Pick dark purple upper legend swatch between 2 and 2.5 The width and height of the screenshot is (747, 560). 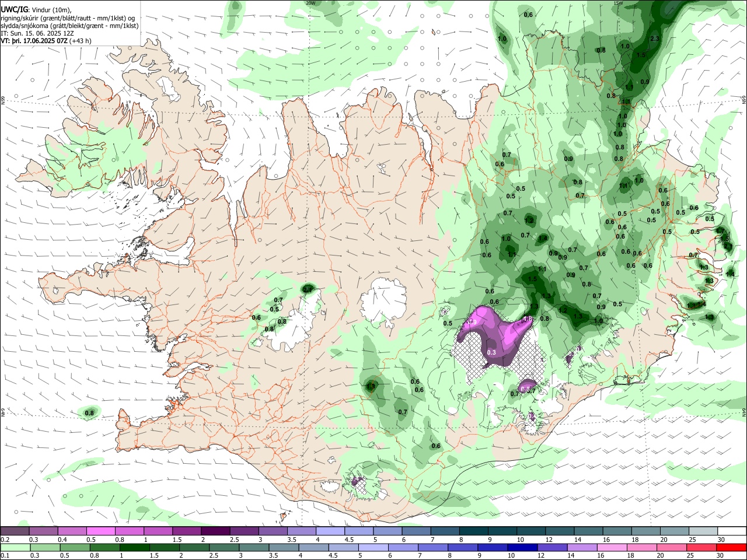[x=215, y=531]
